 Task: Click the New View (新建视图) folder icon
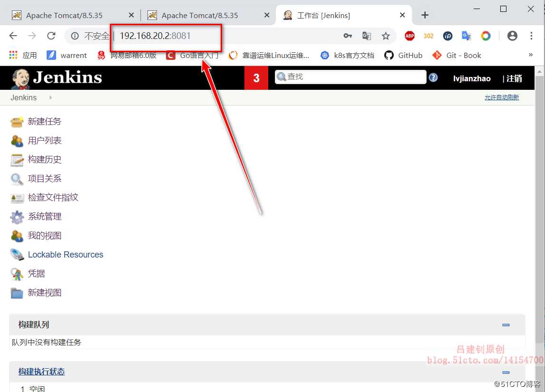[x=17, y=293]
